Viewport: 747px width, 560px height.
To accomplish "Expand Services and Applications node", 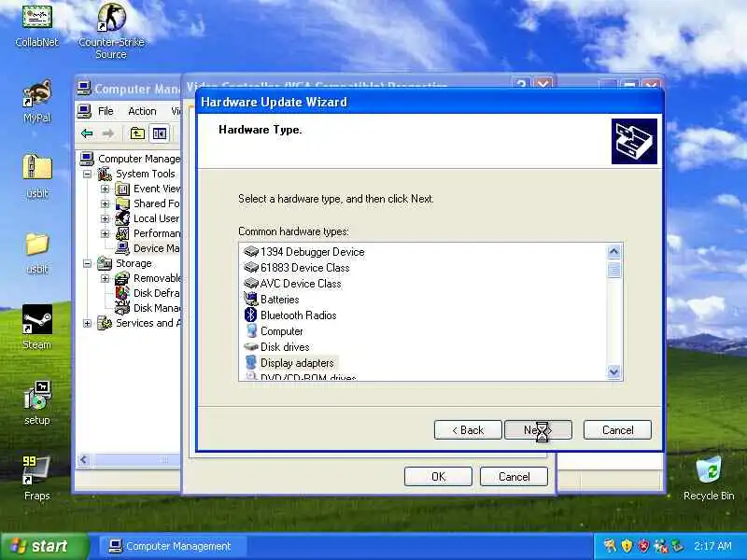I will pos(87,323).
